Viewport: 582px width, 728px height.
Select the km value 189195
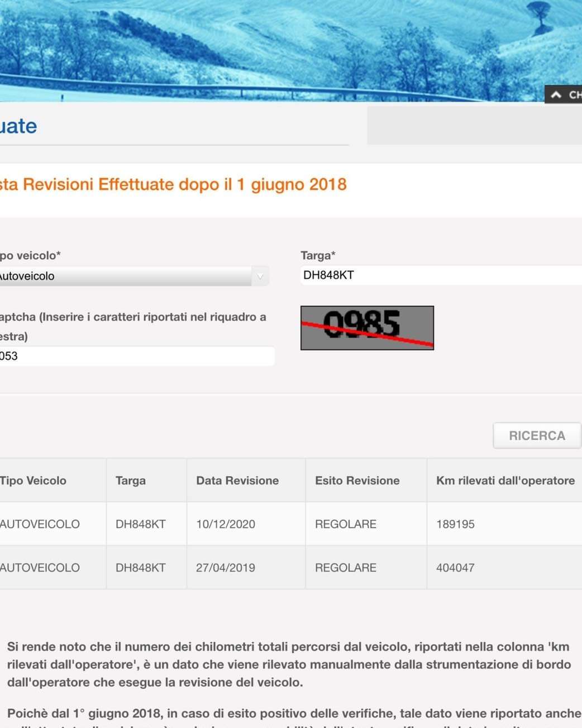455,524
